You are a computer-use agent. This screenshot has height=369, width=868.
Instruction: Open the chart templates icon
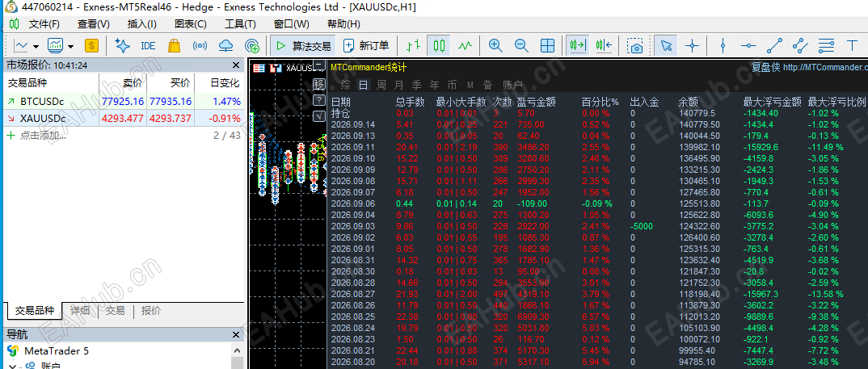click(x=55, y=46)
